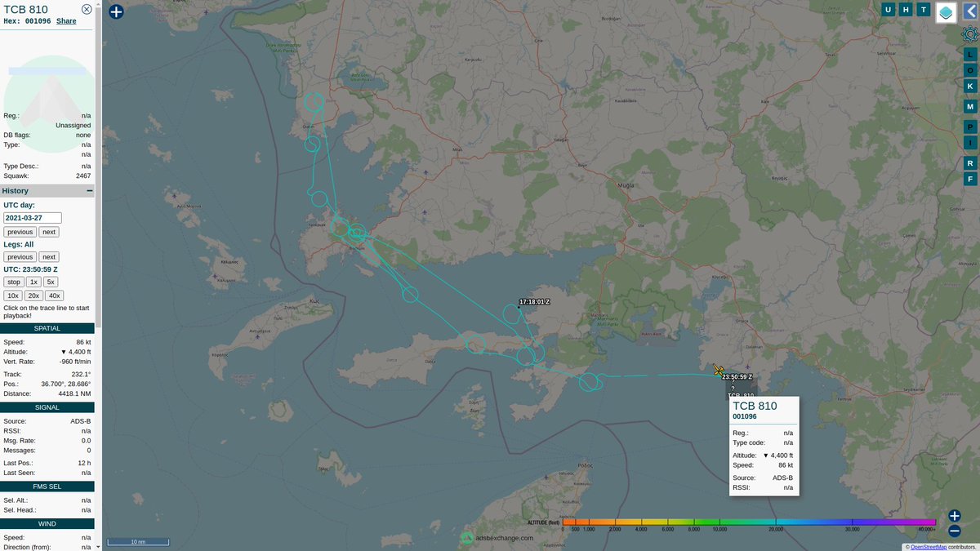Open the OpenStreetMap attribution link
The image size is (980, 551).
930,547
